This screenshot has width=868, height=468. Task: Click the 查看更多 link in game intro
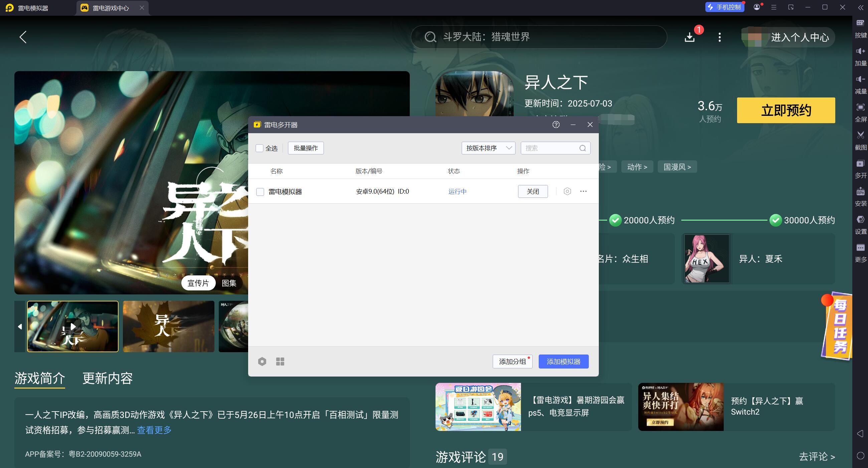(154, 430)
